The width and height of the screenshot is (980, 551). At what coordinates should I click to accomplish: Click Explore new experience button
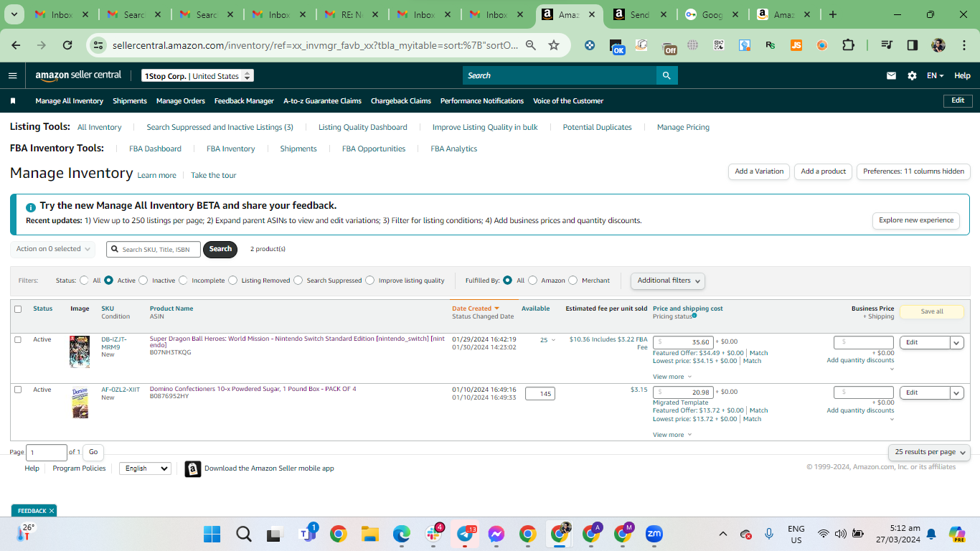(x=916, y=220)
